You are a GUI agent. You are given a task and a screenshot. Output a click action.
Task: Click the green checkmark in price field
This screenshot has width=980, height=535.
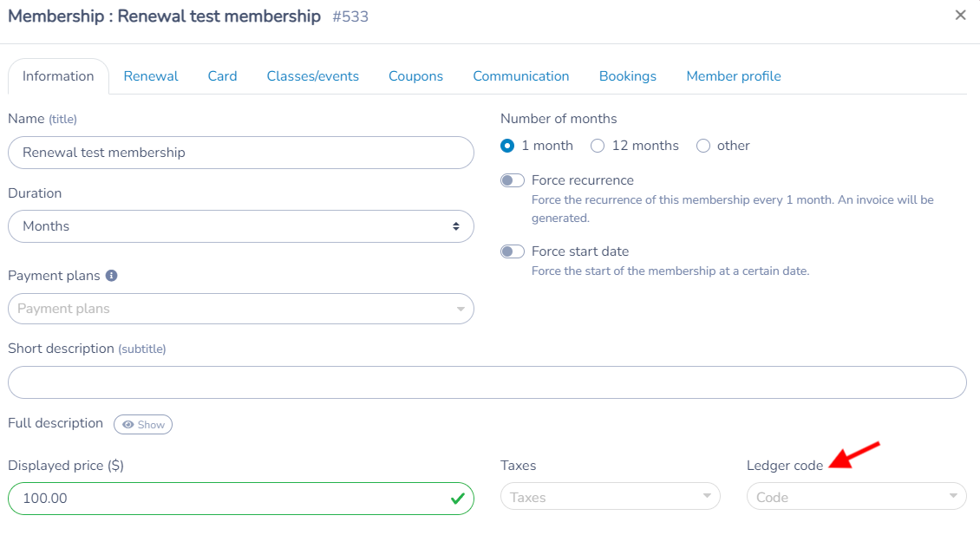[458, 498]
